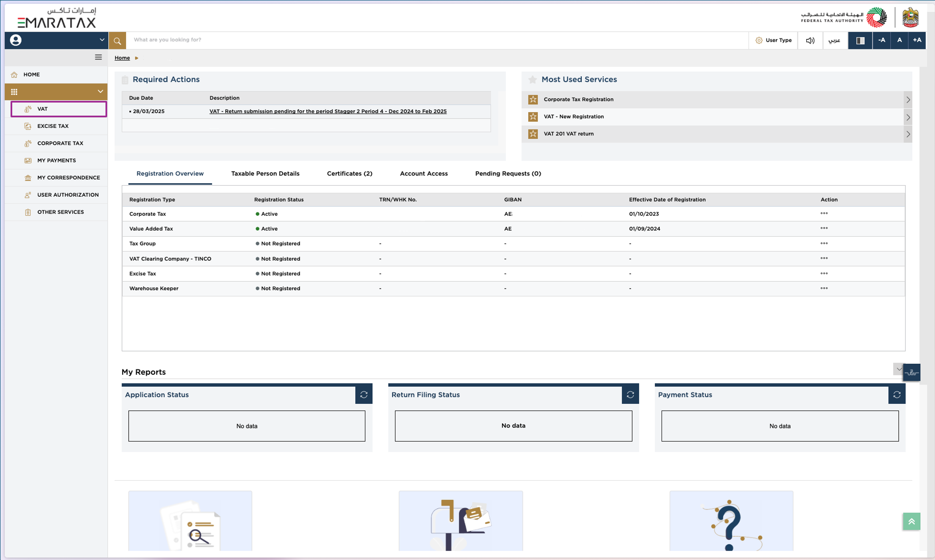
Task: Increase font size with +A
Action: point(917,41)
